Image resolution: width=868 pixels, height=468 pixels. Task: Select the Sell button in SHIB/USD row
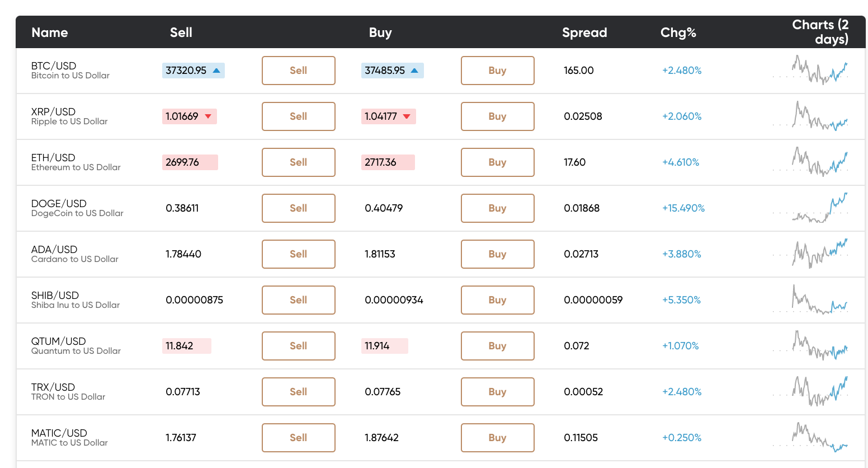(x=299, y=300)
